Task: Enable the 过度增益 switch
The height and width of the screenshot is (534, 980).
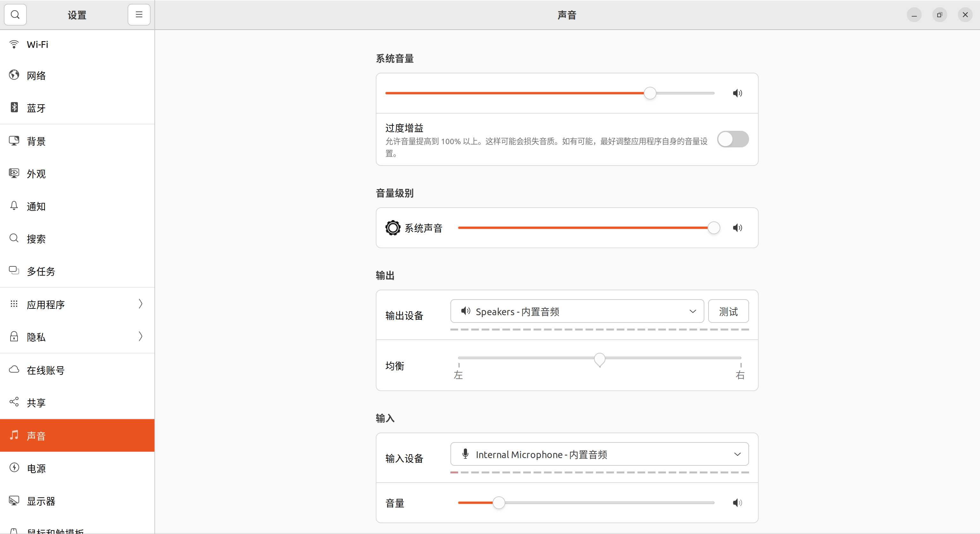Action: [732, 139]
